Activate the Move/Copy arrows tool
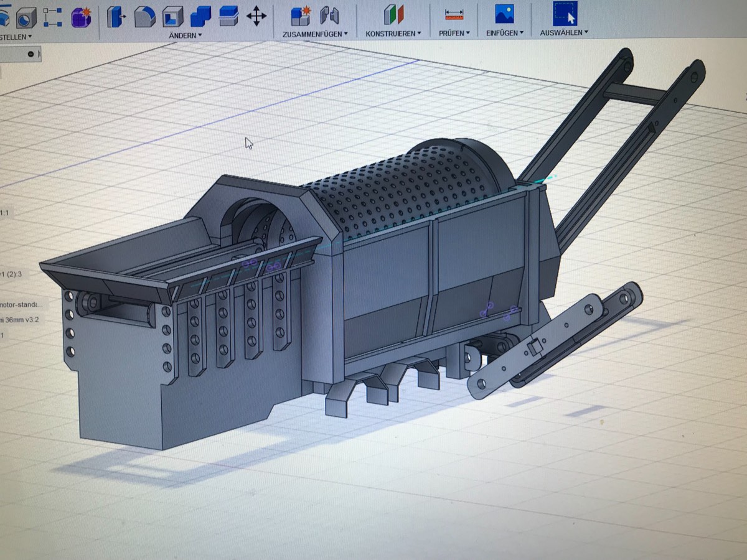Image resolution: width=747 pixels, height=560 pixels. pyautogui.click(x=256, y=16)
